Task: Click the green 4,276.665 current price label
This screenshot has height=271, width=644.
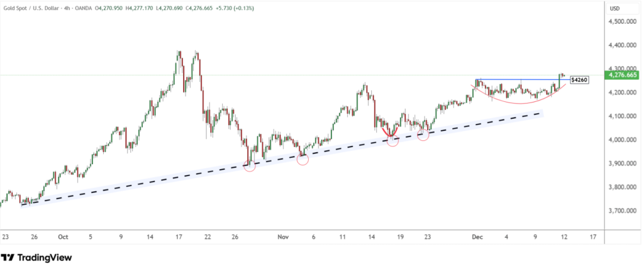Action: point(619,75)
